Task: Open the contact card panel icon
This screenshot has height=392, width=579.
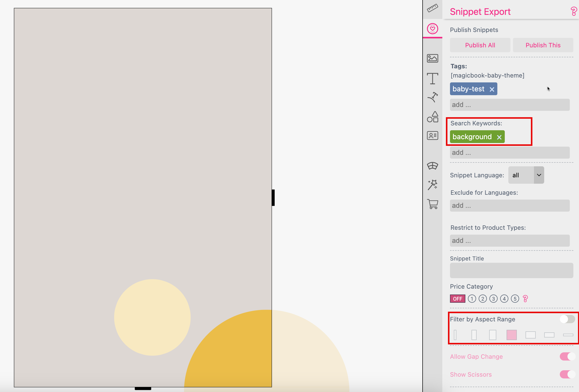Action: (x=432, y=135)
